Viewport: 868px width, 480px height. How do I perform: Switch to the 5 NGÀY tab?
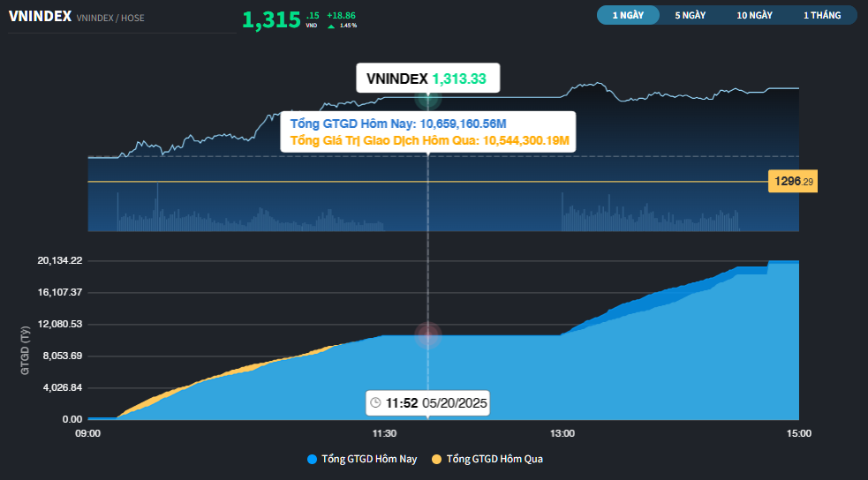(691, 15)
